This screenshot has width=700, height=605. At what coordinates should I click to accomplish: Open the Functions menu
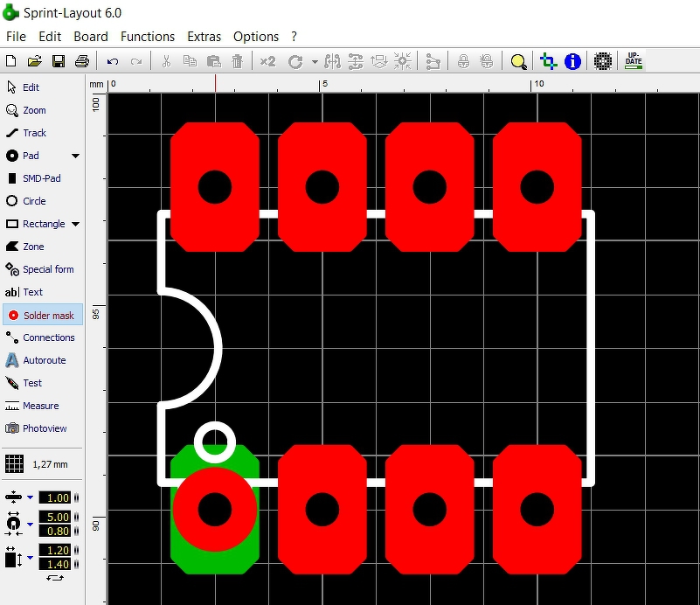[x=148, y=37]
